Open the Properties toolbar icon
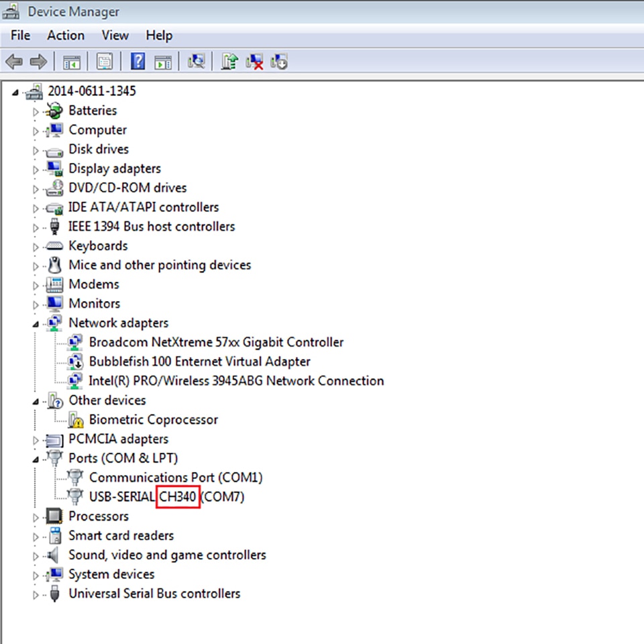The height and width of the screenshot is (644, 644). [105, 62]
